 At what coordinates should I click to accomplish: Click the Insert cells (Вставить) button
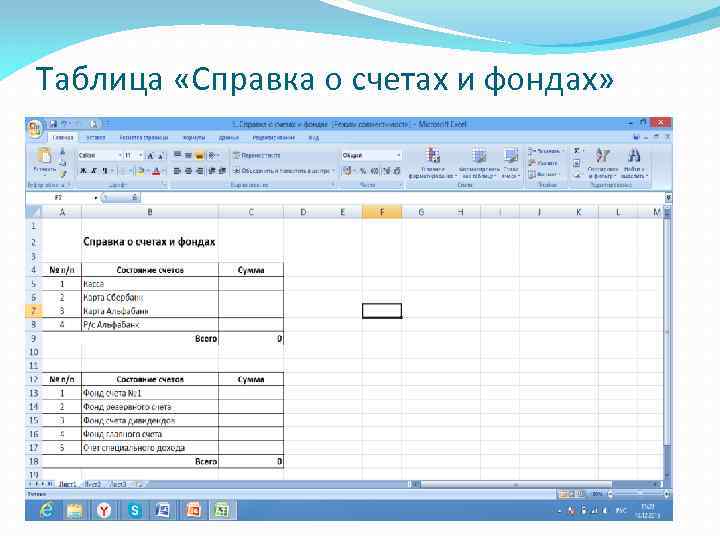pos(545,151)
